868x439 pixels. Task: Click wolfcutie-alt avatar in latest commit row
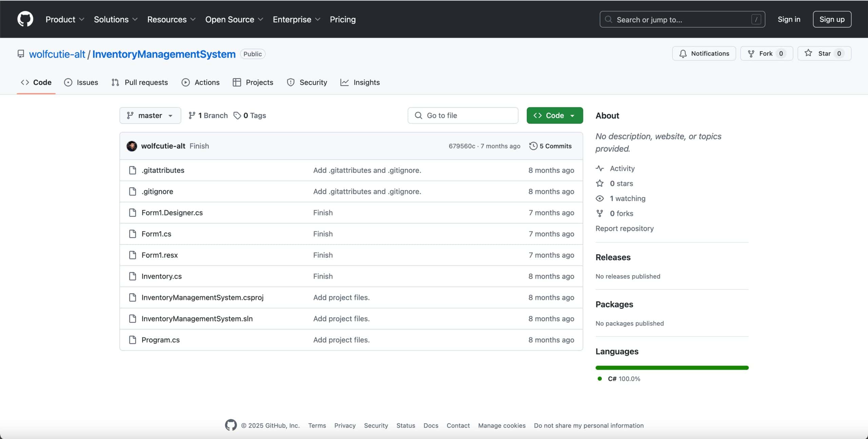pos(132,146)
